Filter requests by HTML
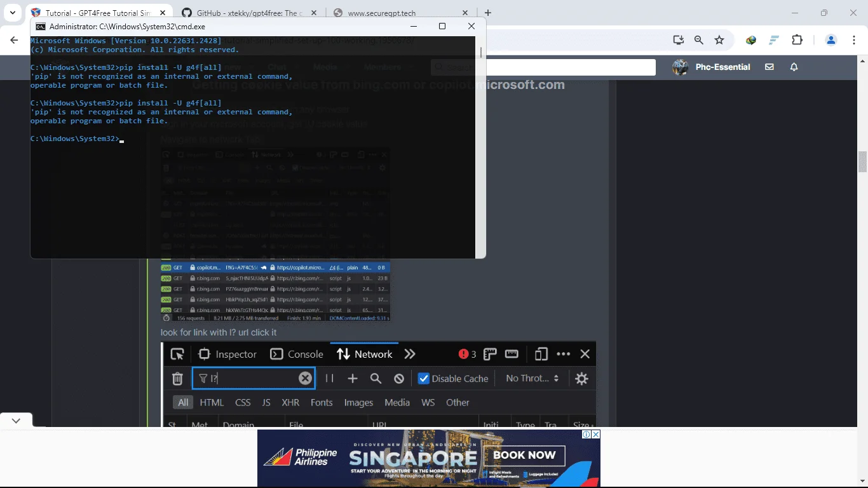The width and height of the screenshot is (868, 488). coord(212,402)
